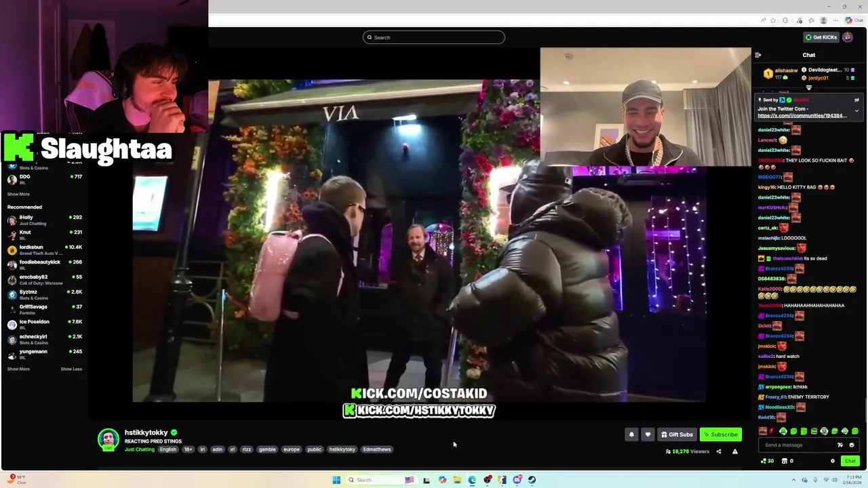Viewport: 868px width, 488px height.
Task: Open browser profile avatar icon
Action: [x=824, y=20]
